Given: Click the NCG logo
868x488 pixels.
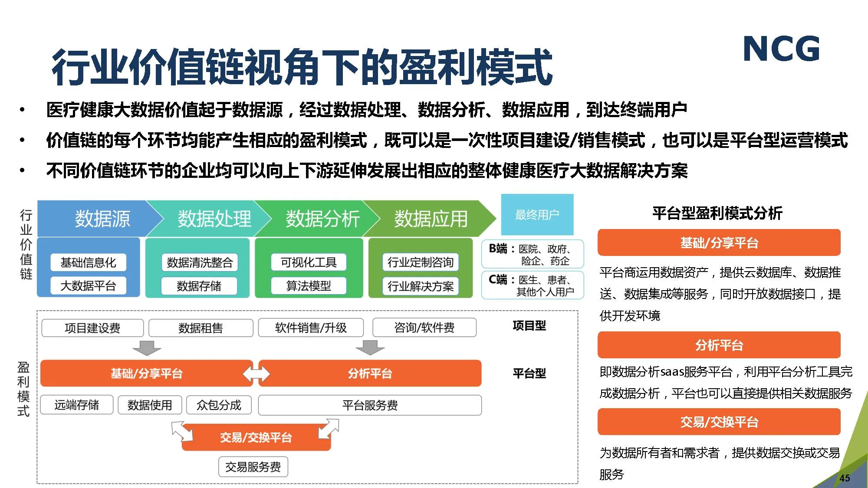Looking at the screenshot, I should tap(781, 49).
